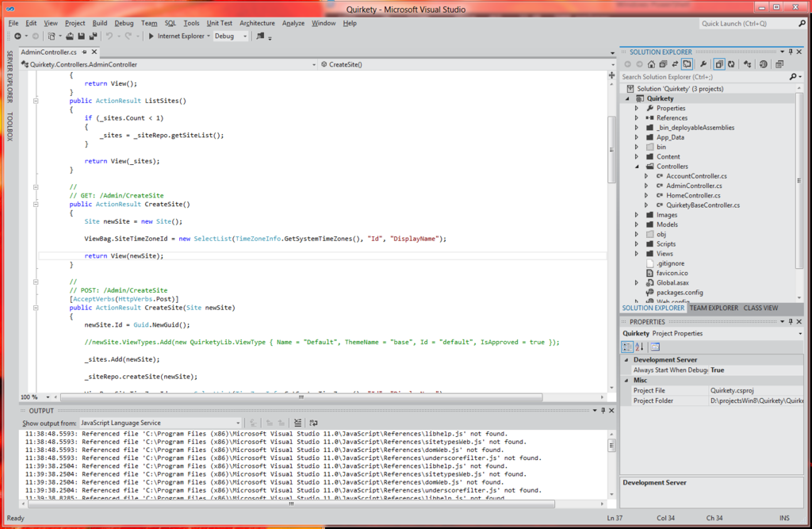Click the Refresh icon in Solution Explorer toolbar
Image resolution: width=812 pixels, height=529 pixels.
(732, 65)
